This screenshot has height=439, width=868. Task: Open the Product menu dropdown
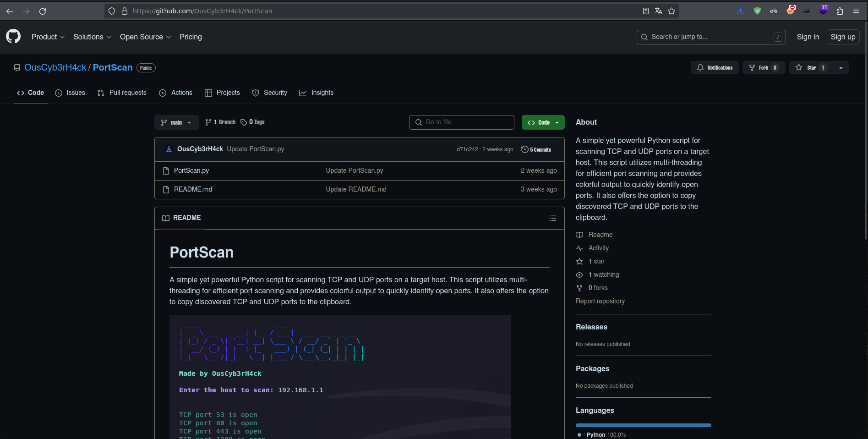pyautogui.click(x=48, y=37)
